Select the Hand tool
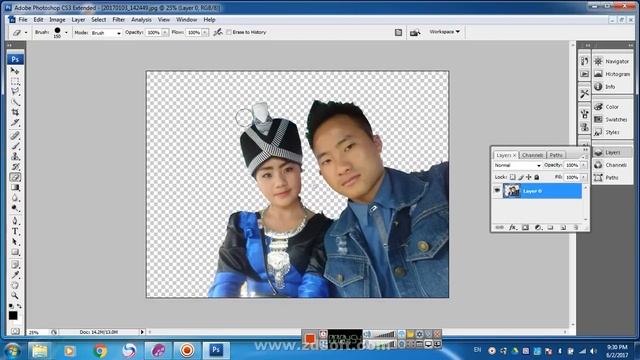Viewport: 640px width, 360px height. coord(15,285)
